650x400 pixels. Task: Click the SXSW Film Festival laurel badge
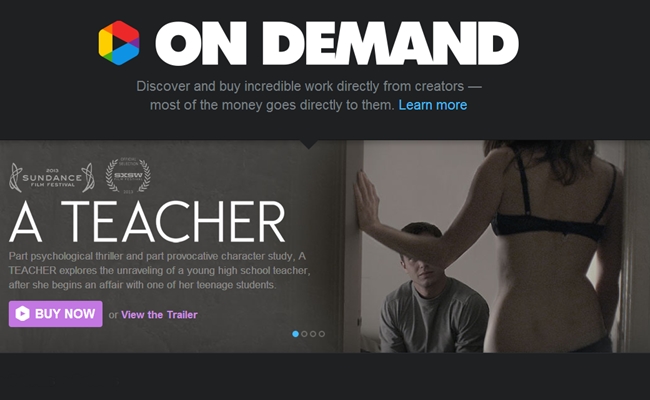pyautogui.click(x=128, y=175)
